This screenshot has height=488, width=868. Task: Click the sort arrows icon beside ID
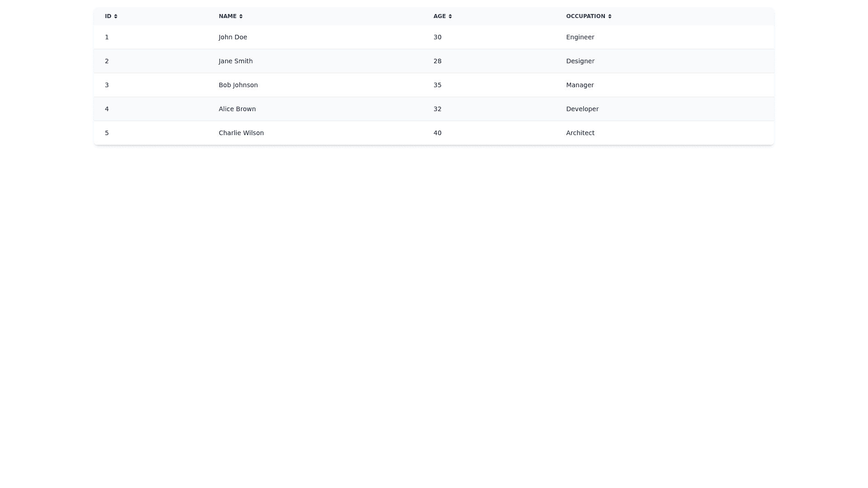[116, 16]
